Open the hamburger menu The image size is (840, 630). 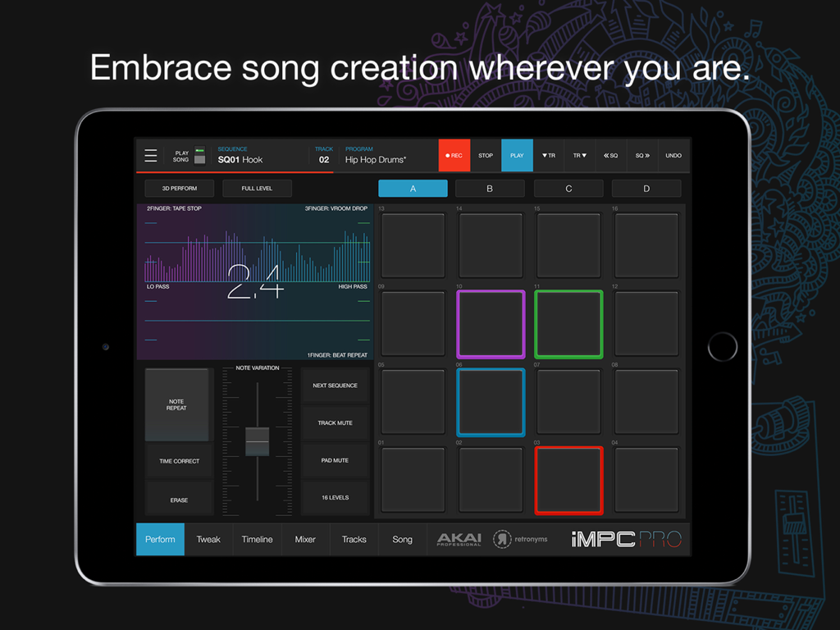151,155
